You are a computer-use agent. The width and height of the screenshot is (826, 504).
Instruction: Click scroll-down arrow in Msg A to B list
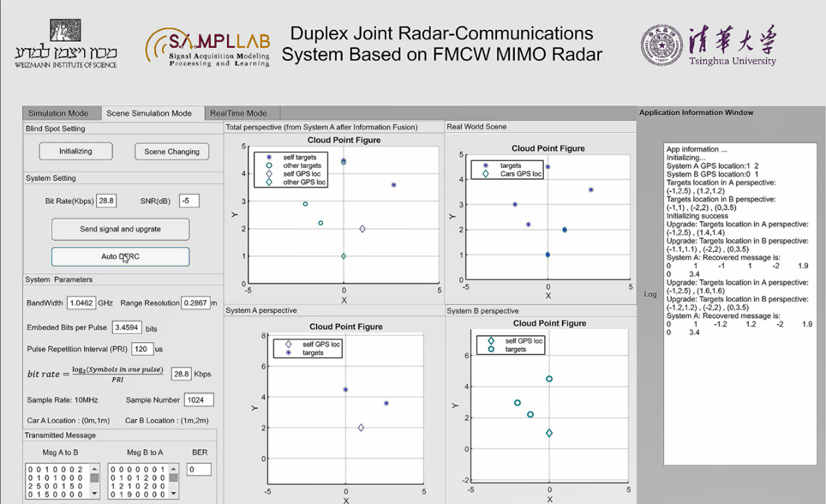point(94,494)
